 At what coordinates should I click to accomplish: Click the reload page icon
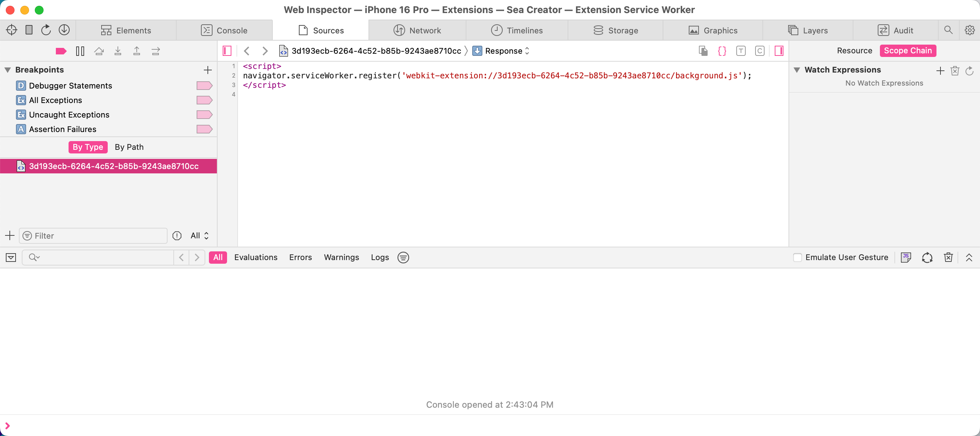point(46,30)
